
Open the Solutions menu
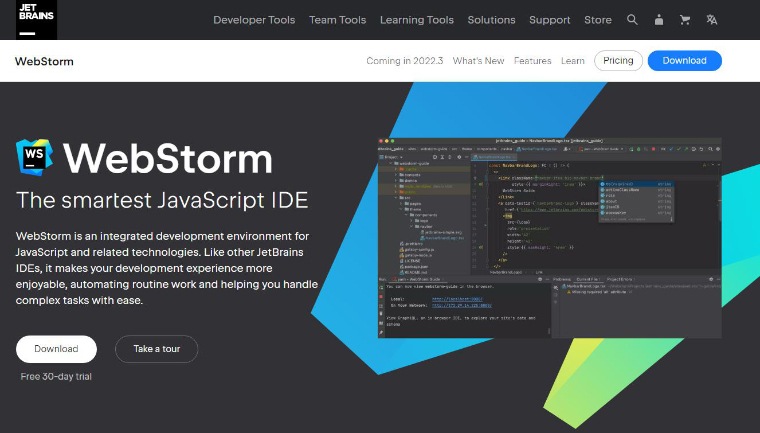point(491,20)
